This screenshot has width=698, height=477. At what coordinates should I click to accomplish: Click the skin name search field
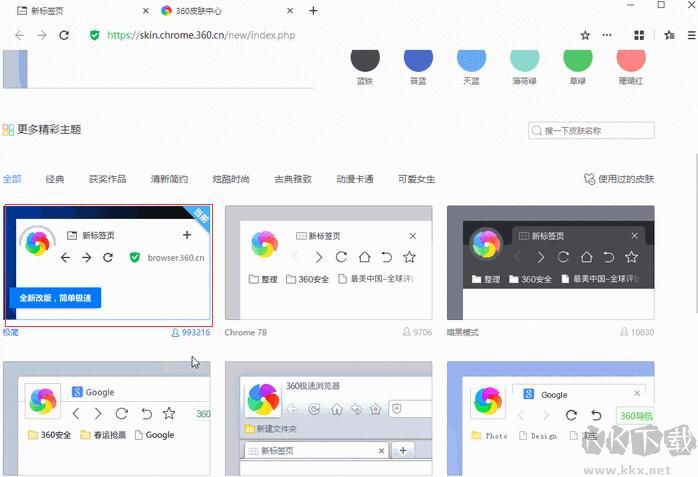pyautogui.click(x=591, y=130)
